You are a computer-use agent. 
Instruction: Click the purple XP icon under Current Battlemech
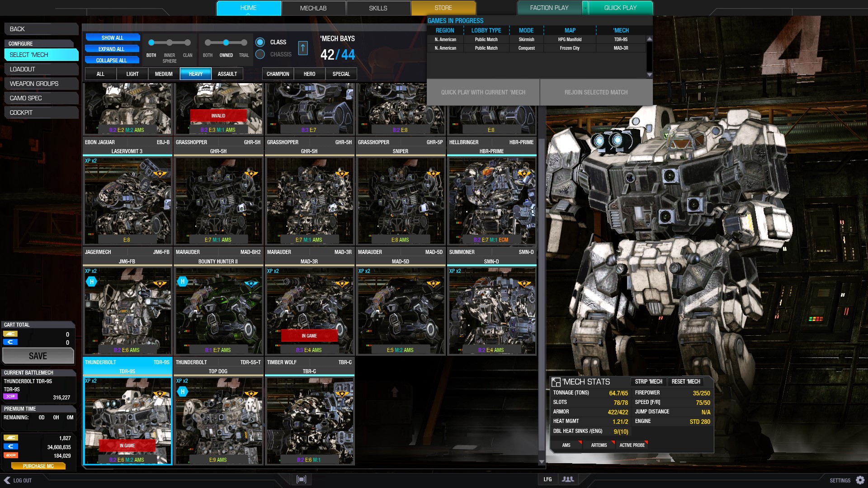click(x=10, y=397)
